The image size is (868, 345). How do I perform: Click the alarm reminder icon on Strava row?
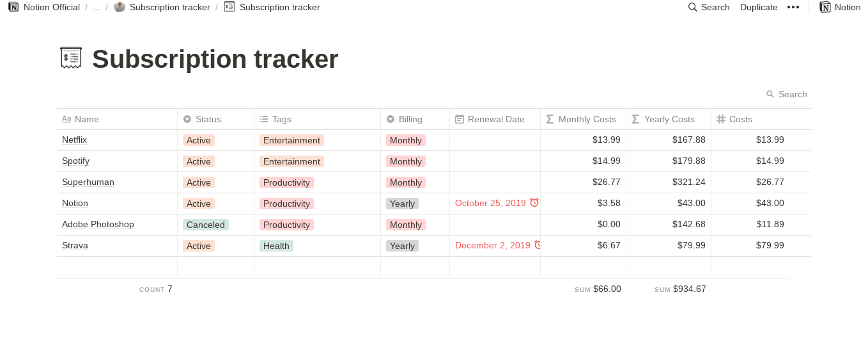538,245
